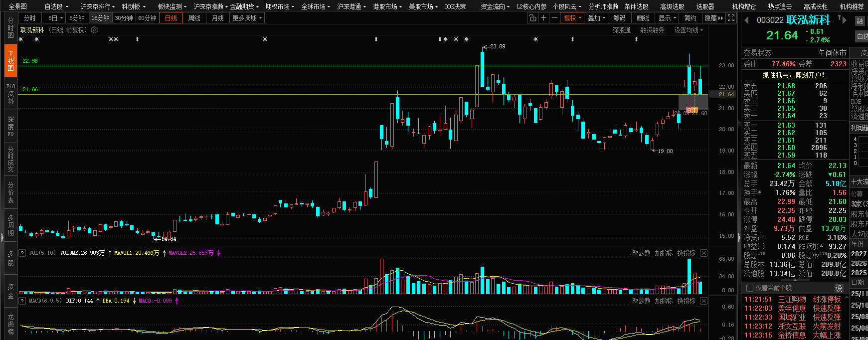Click 换指标 on the MACD panel
868x340 pixels.
pos(686,301)
